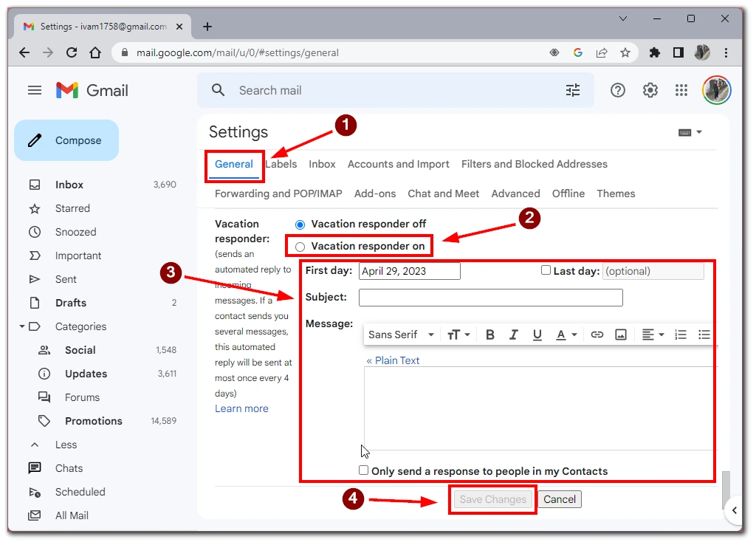Open the browser home page
The width and height of the screenshot is (756, 545).
pos(95,52)
